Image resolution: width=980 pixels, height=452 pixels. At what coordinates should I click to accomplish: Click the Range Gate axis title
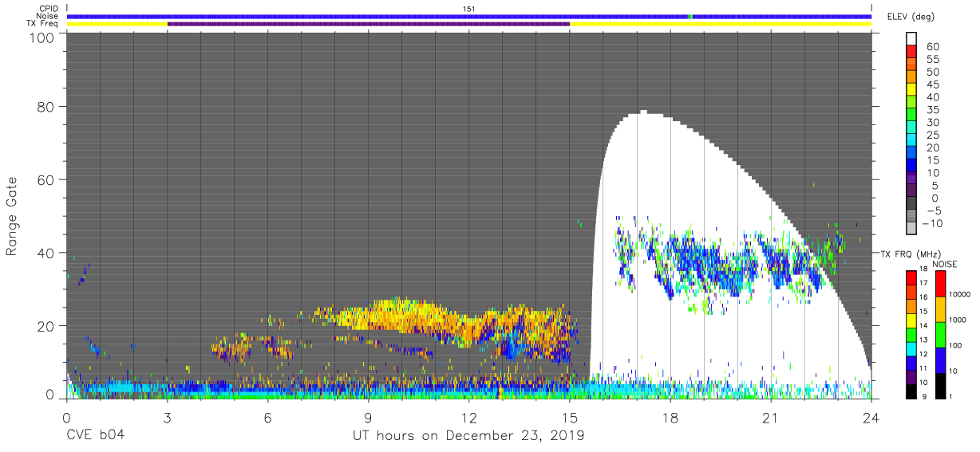pos(12,217)
